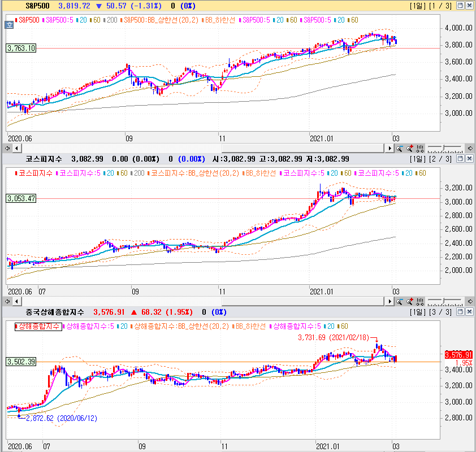Click the [1일] period label in the 중국상해종합지수 header
Image resolution: width=476 pixels, height=452 pixels.
418,312
